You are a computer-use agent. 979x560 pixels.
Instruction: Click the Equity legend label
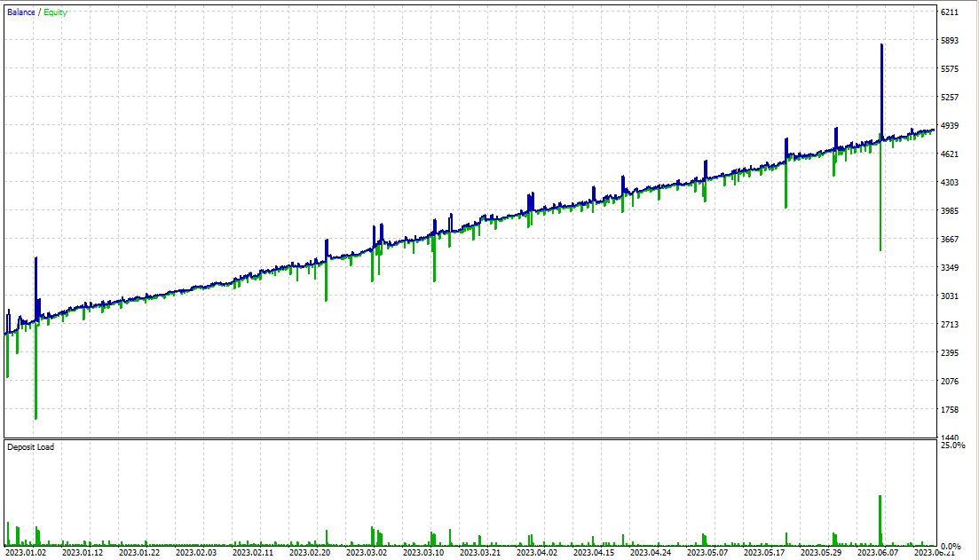(x=55, y=12)
